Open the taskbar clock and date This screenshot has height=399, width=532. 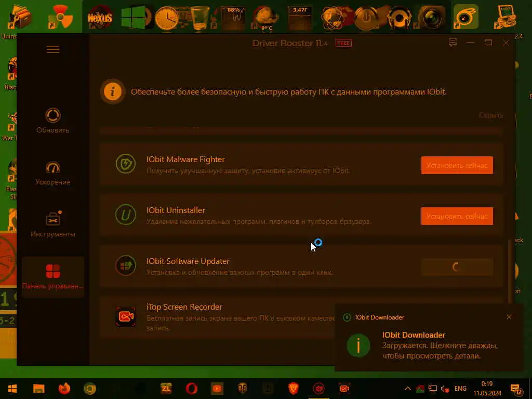487,389
